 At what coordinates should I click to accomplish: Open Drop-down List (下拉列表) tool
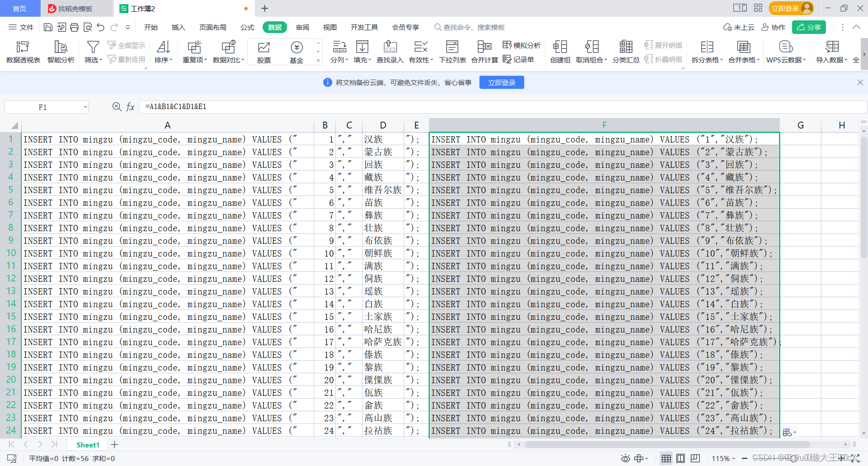453,52
